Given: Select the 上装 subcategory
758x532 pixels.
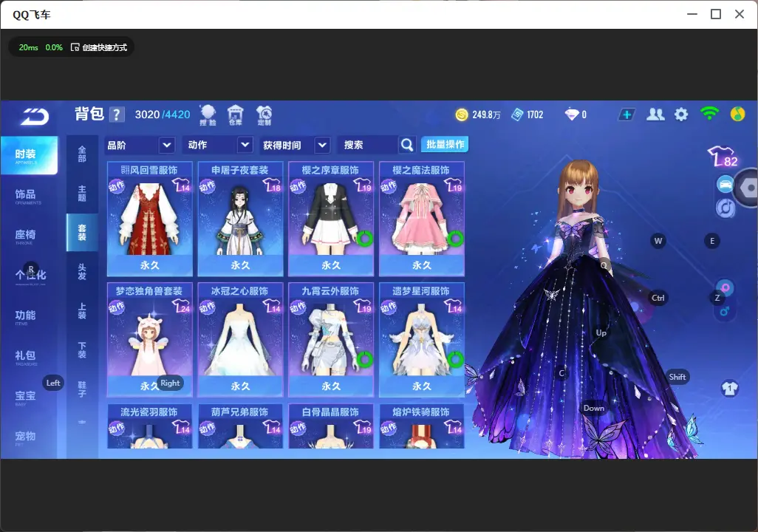Looking at the screenshot, I should 82,311.
